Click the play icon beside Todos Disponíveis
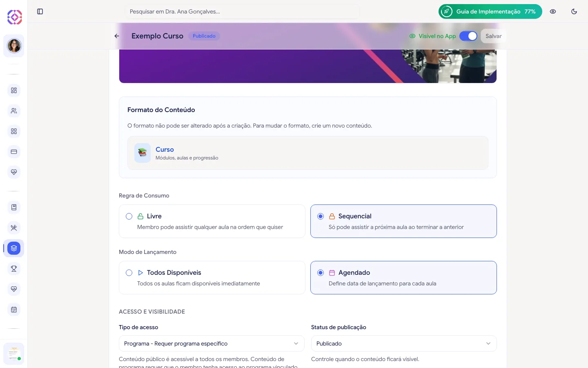 coord(140,273)
